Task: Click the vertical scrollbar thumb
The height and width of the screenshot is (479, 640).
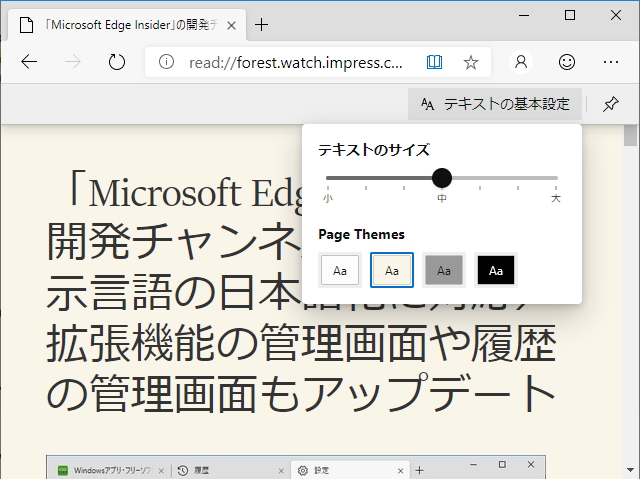Action: 631,135
